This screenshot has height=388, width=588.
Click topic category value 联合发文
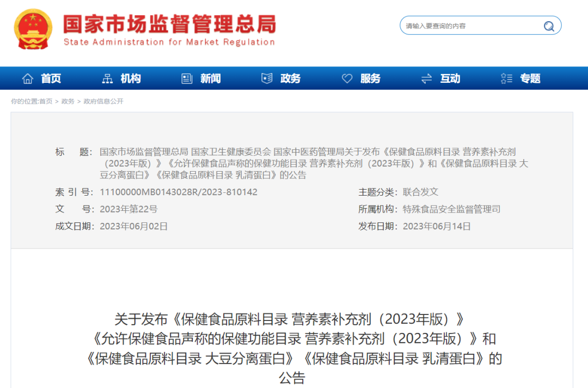[x=420, y=192]
